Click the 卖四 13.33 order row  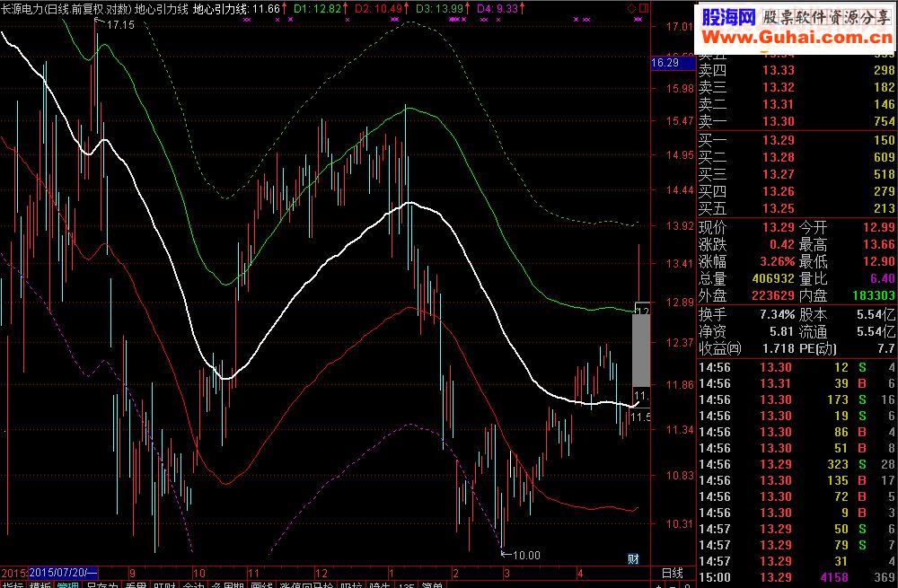point(797,70)
